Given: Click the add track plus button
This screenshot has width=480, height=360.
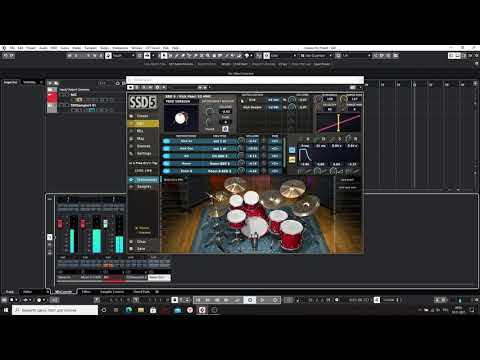Looking at the screenshot, I should (50, 83).
